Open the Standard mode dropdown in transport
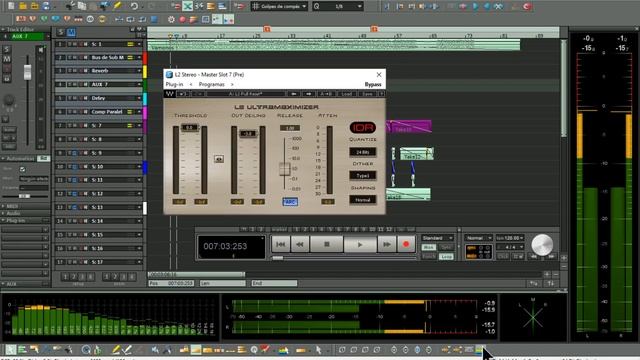The width and height of the screenshot is (640, 360). coord(437,238)
